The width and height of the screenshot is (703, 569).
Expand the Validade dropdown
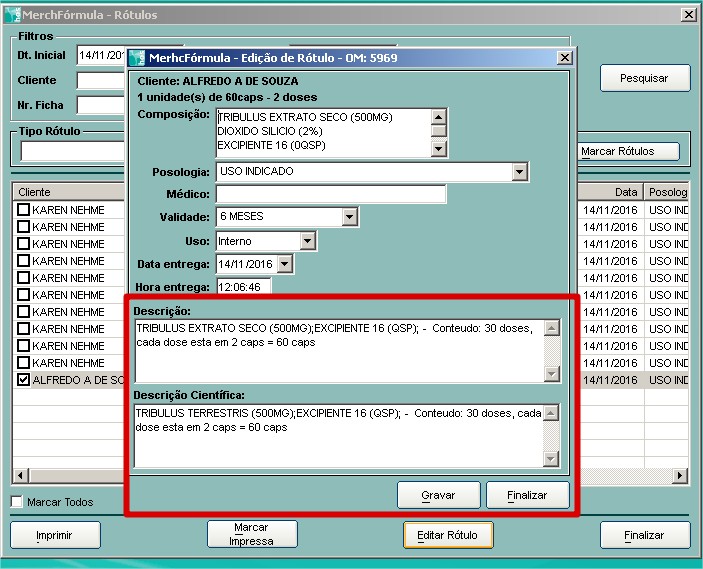click(348, 217)
